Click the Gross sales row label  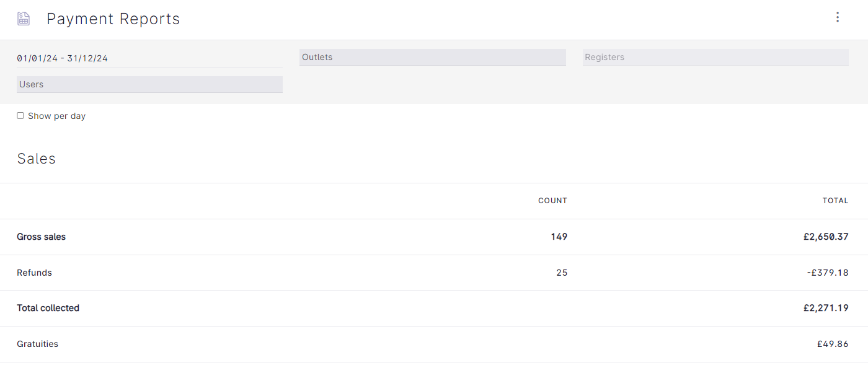(41, 237)
